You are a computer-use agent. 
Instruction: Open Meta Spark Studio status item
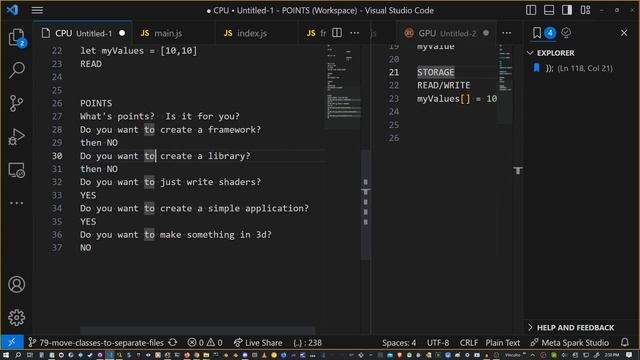pos(569,342)
